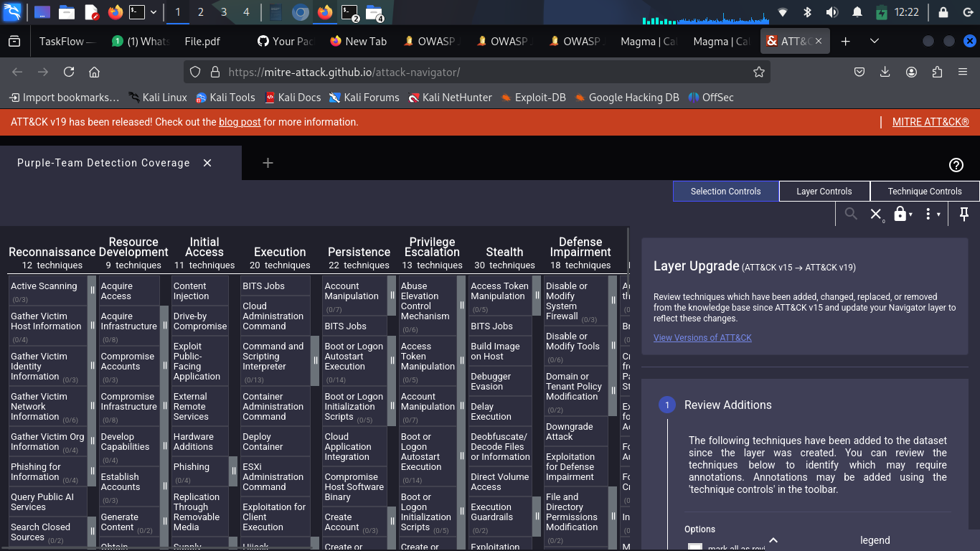
Task: Switch to the TaskFlow browser tab
Action: click(66, 42)
